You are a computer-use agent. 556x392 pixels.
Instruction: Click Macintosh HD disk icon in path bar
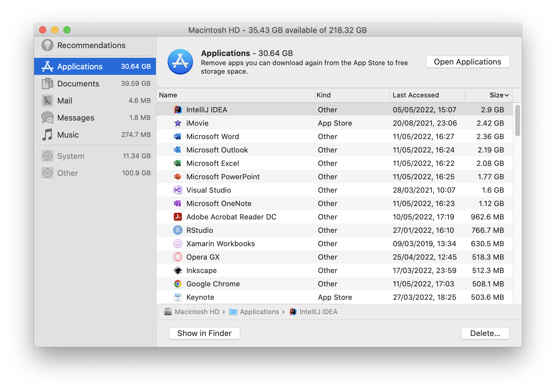168,312
